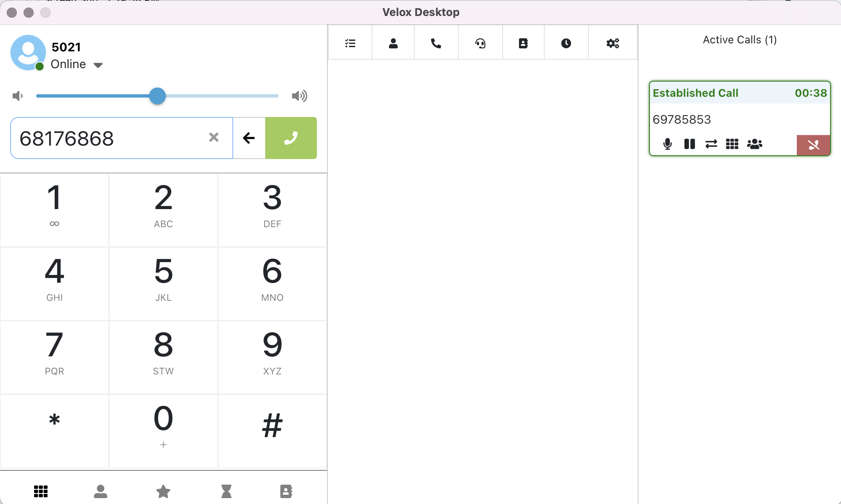Click the volume slider handle
The width and height of the screenshot is (841, 504).
coord(157,96)
